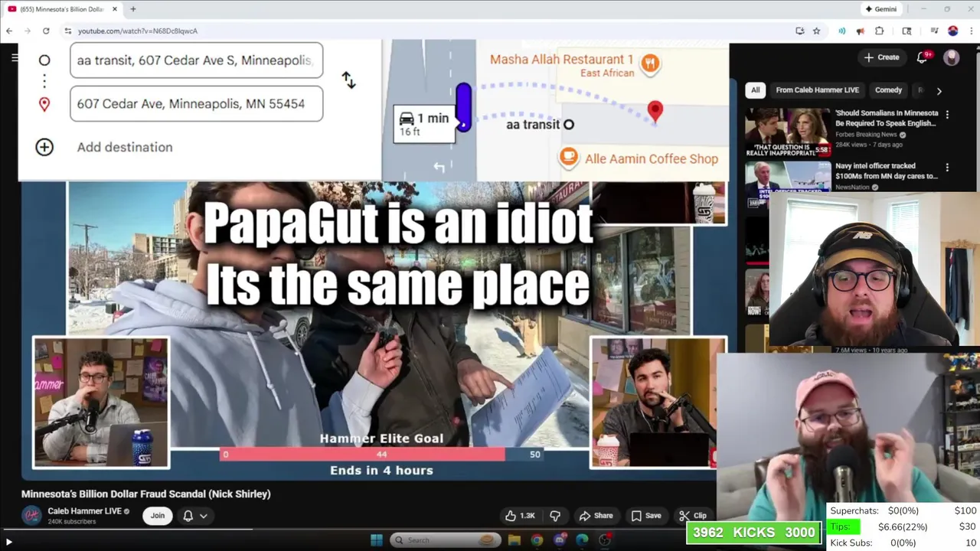Open the YouTube hamburger guide menu

tap(15, 57)
